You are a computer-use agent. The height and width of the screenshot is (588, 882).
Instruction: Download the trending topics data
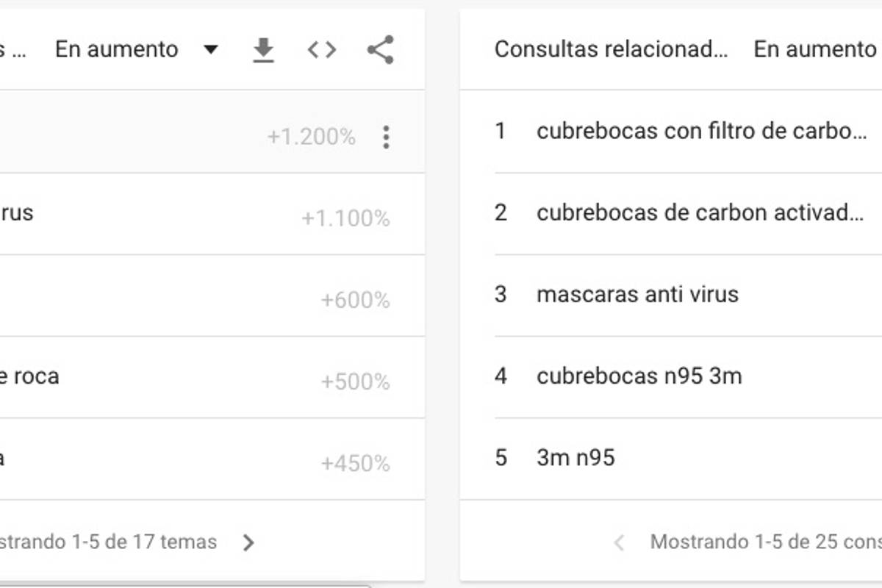(x=263, y=49)
